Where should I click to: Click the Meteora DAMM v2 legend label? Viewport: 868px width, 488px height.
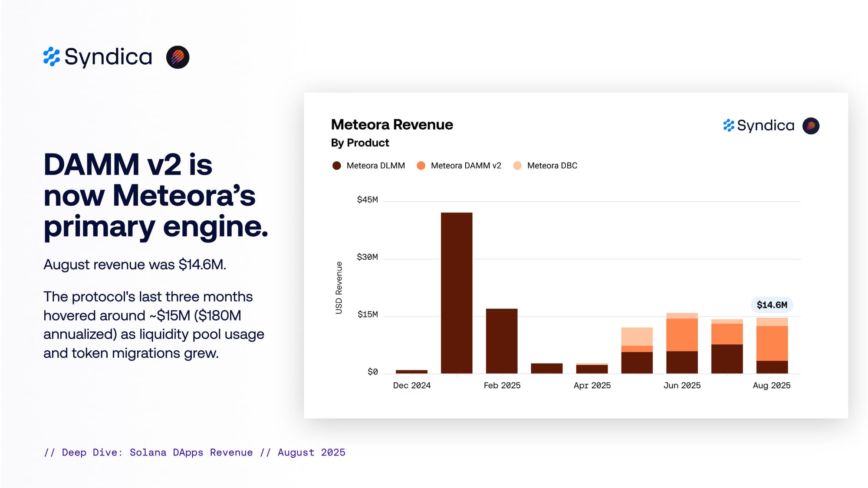click(x=466, y=166)
